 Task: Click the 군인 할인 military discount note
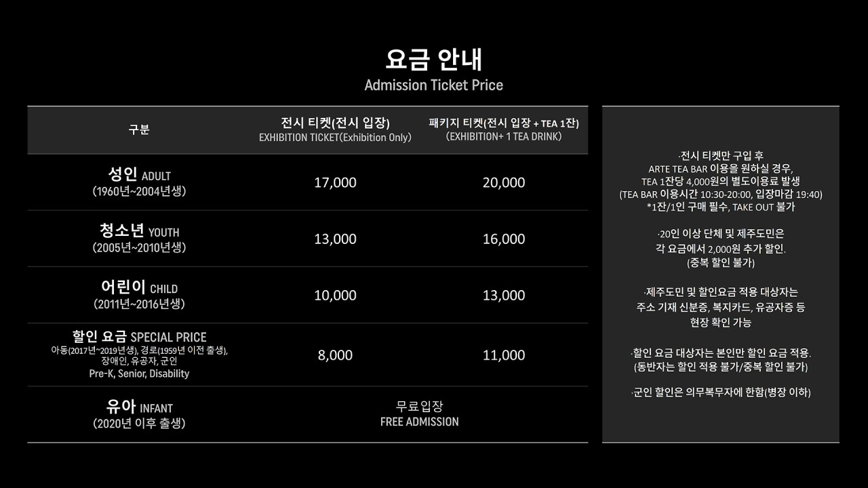click(x=721, y=392)
